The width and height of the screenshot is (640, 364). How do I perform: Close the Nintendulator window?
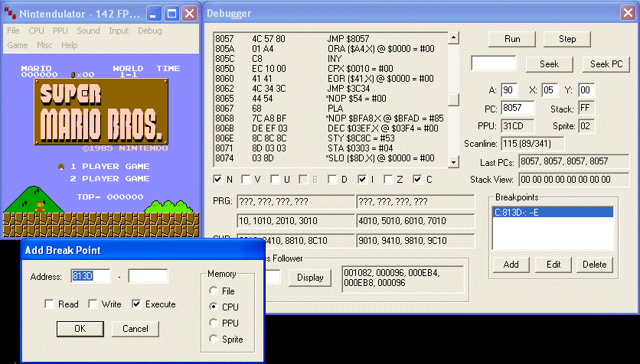(x=190, y=14)
